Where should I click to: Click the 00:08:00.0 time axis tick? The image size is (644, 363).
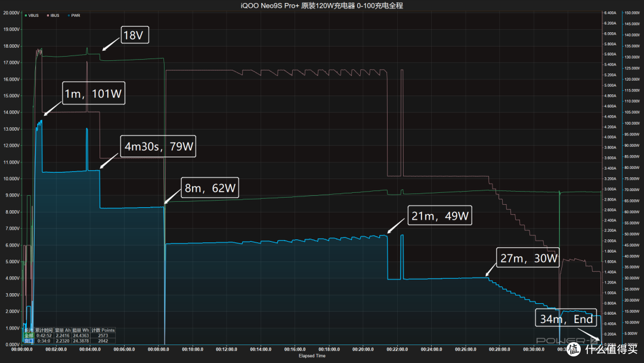point(158,349)
